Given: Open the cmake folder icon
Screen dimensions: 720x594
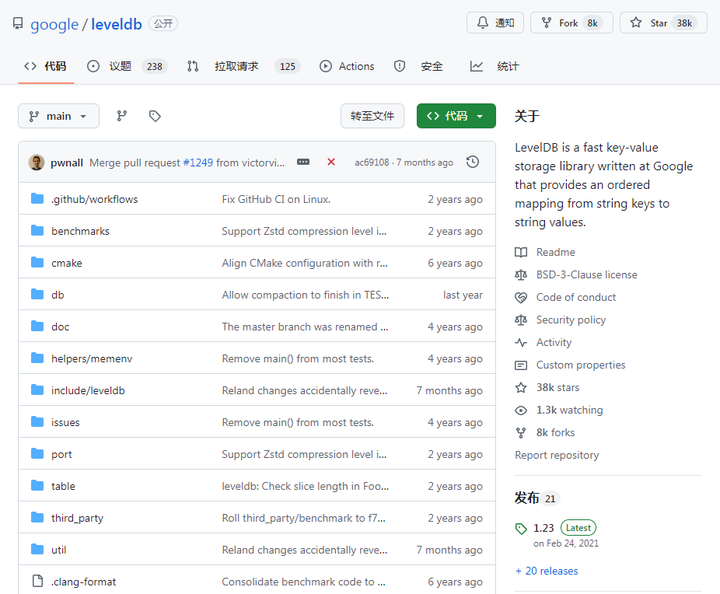Looking at the screenshot, I should coord(37,263).
